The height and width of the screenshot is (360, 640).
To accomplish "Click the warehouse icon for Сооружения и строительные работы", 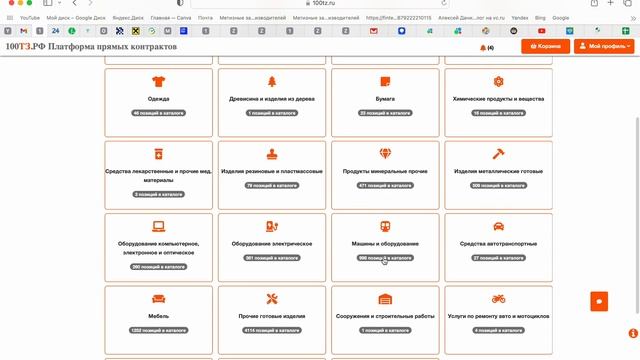I will click(385, 299).
